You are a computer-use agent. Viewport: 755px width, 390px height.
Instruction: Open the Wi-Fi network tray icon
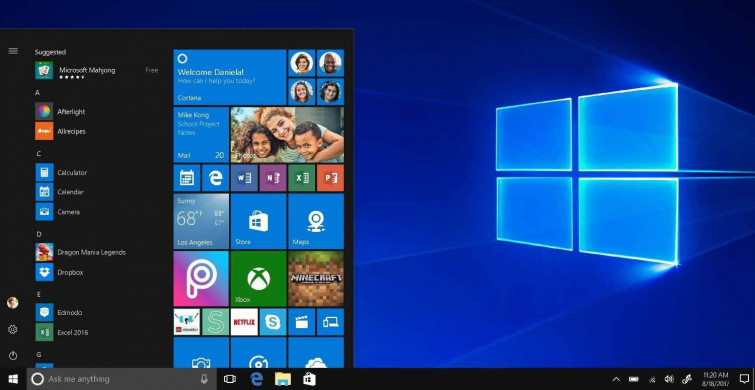tap(652, 379)
